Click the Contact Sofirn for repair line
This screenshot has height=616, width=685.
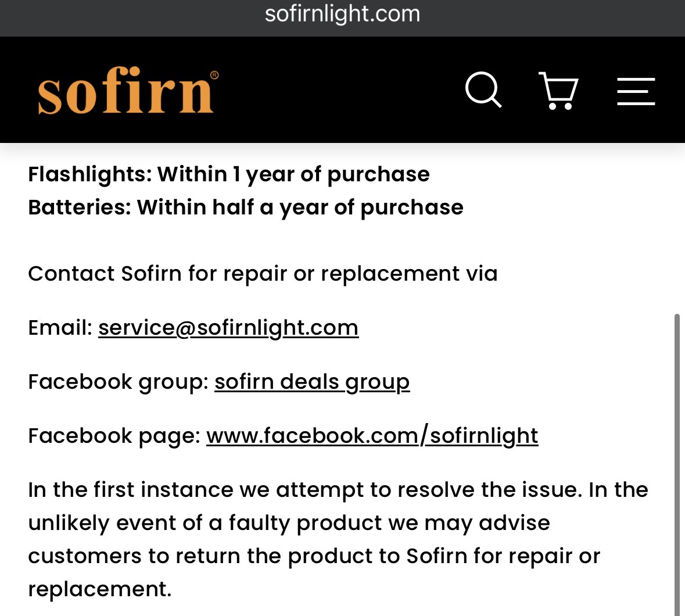pos(263,274)
